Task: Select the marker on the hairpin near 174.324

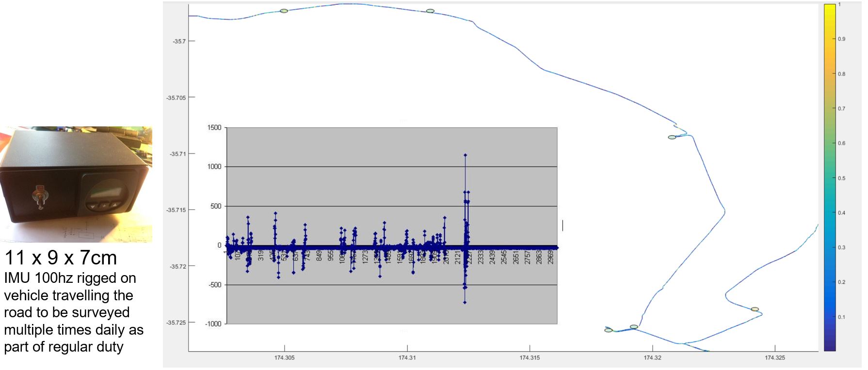Action: tap(755, 309)
